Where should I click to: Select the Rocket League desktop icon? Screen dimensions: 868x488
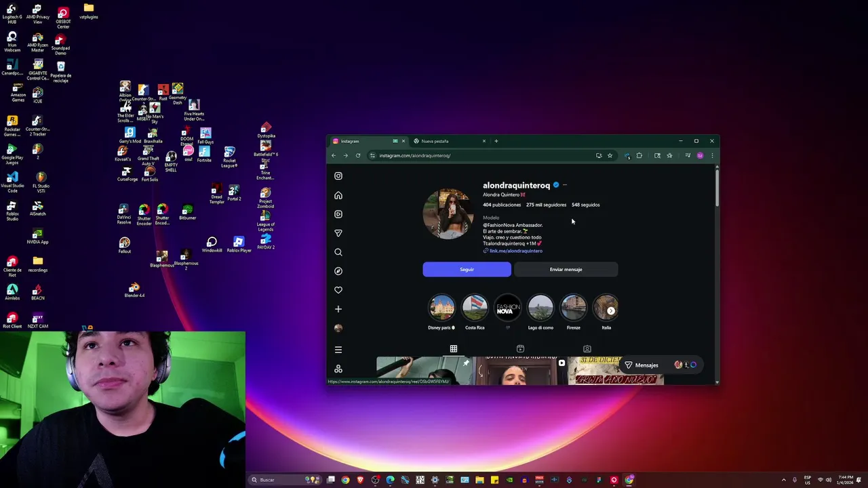pyautogui.click(x=229, y=157)
